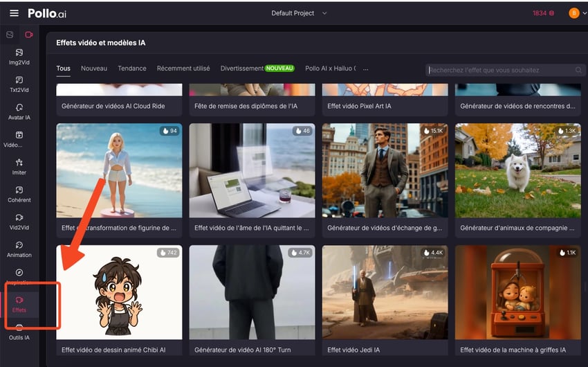Screen dimensions: 588x367
Task: Open the Imiter sidebar tool
Action: coord(19,166)
